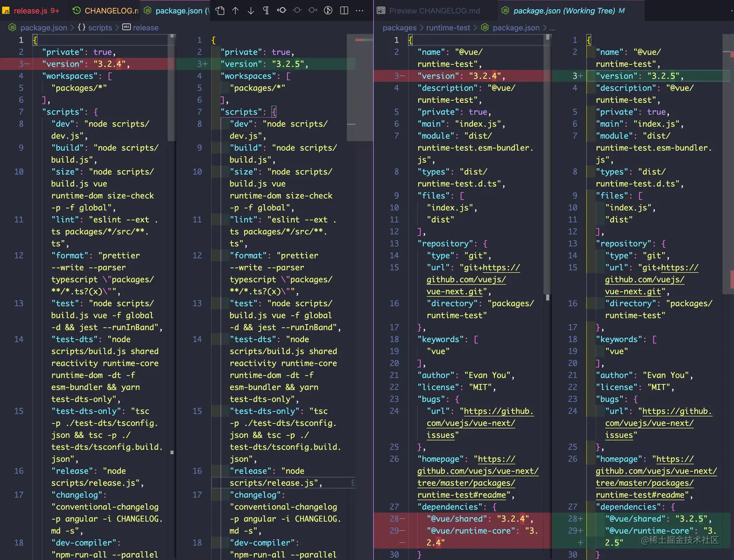
Task: Open runtime-test breadcrumb dropdown
Action: tap(448, 28)
